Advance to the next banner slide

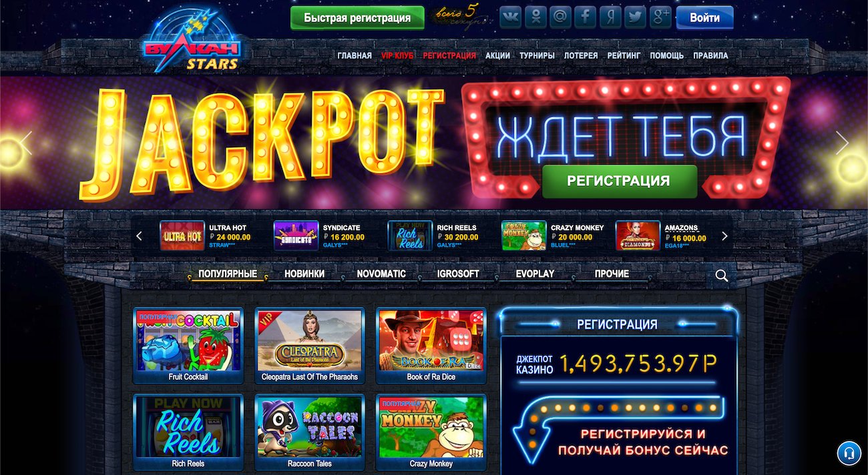click(x=842, y=143)
